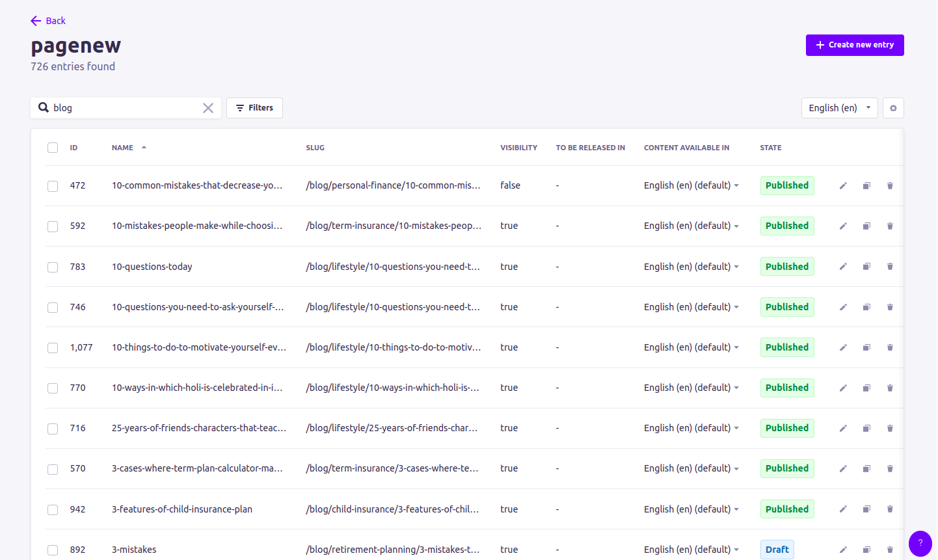Click the false visibility value of entry 472
The height and width of the screenshot is (560, 938).
(x=510, y=185)
